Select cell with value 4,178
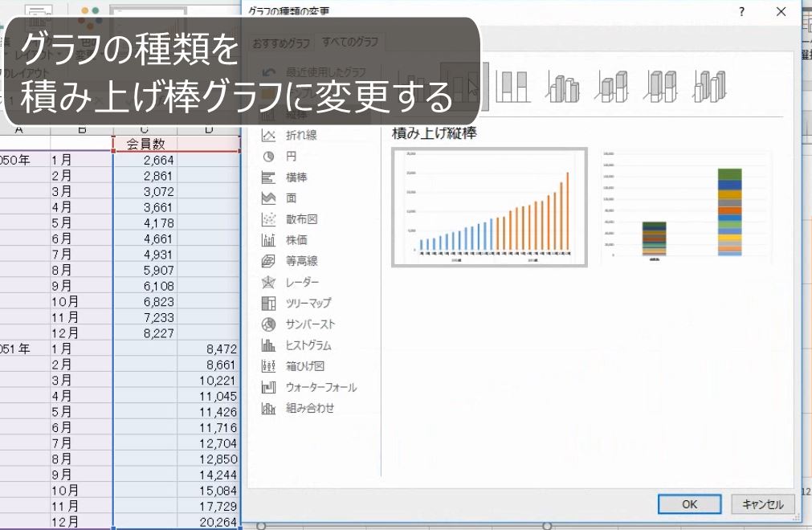812x530 pixels. point(145,223)
